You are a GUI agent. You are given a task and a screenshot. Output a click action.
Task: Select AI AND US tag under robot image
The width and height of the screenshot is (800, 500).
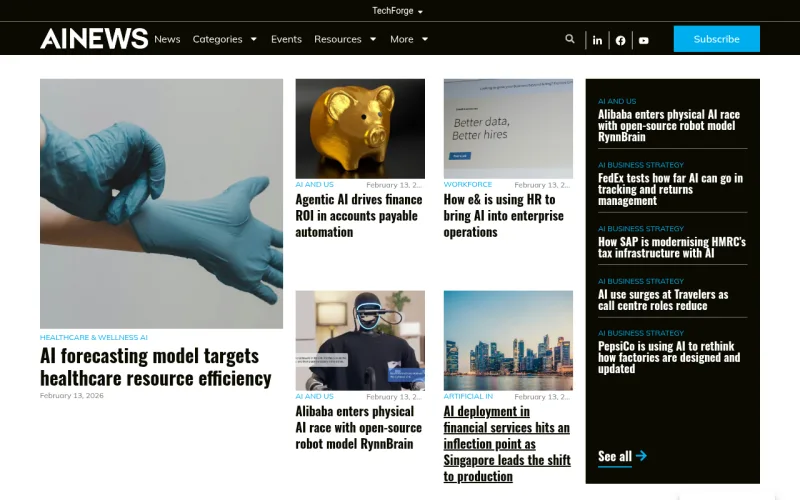click(x=314, y=396)
